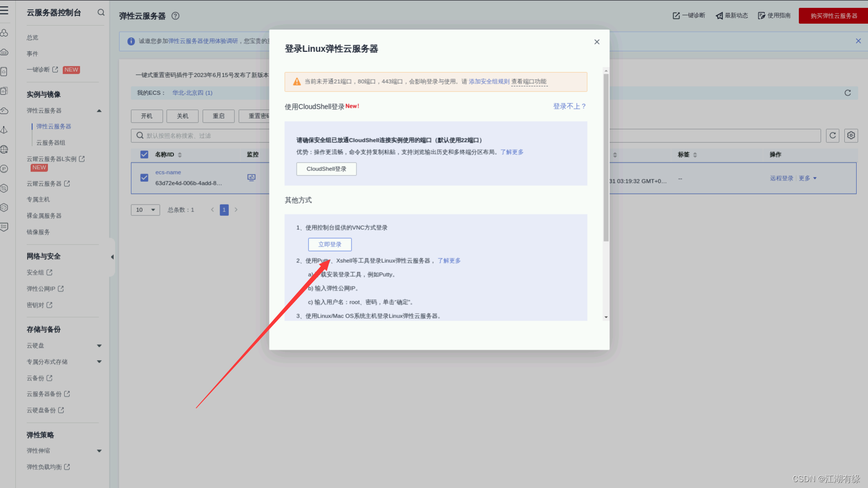
Task: Open 裸金属服务器 in the sidebar
Action: point(44,216)
